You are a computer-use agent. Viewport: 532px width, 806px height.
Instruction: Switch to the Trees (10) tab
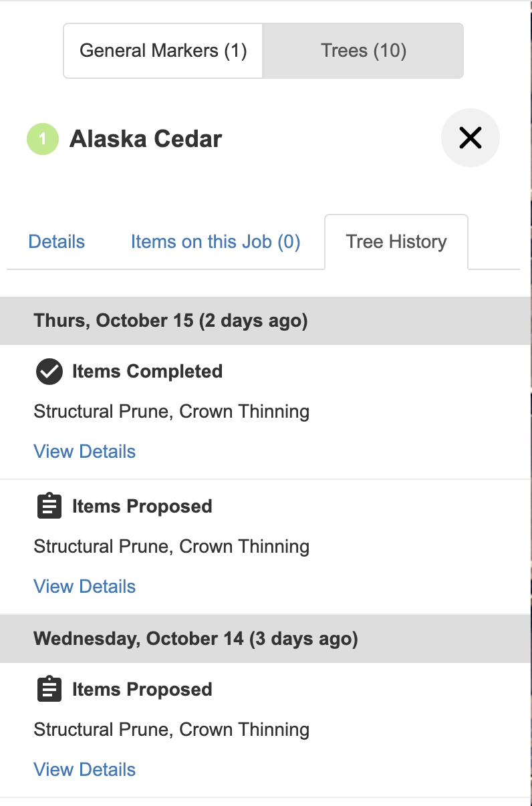[x=363, y=51]
